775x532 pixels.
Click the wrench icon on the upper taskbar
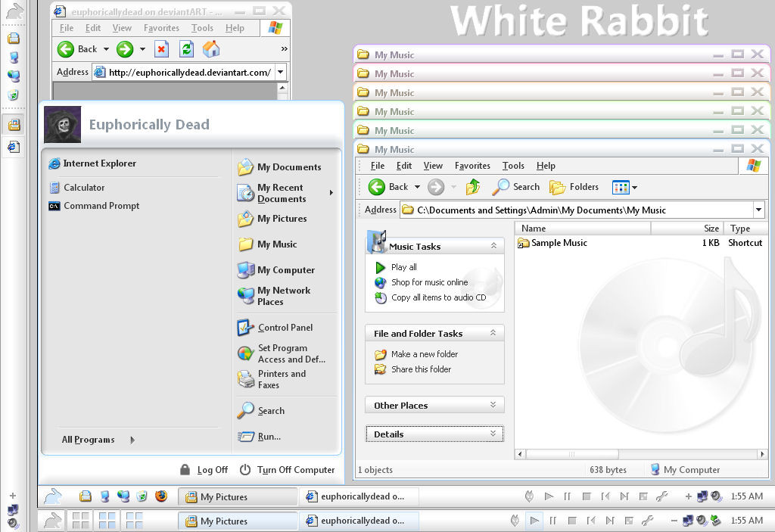click(661, 496)
